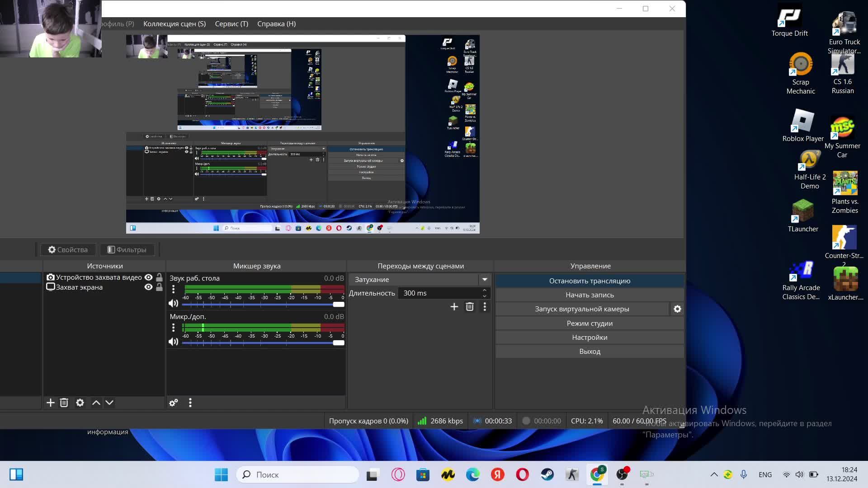The image size is (868, 488).
Task: Hide the video capture device source
Action: [148, 277]
